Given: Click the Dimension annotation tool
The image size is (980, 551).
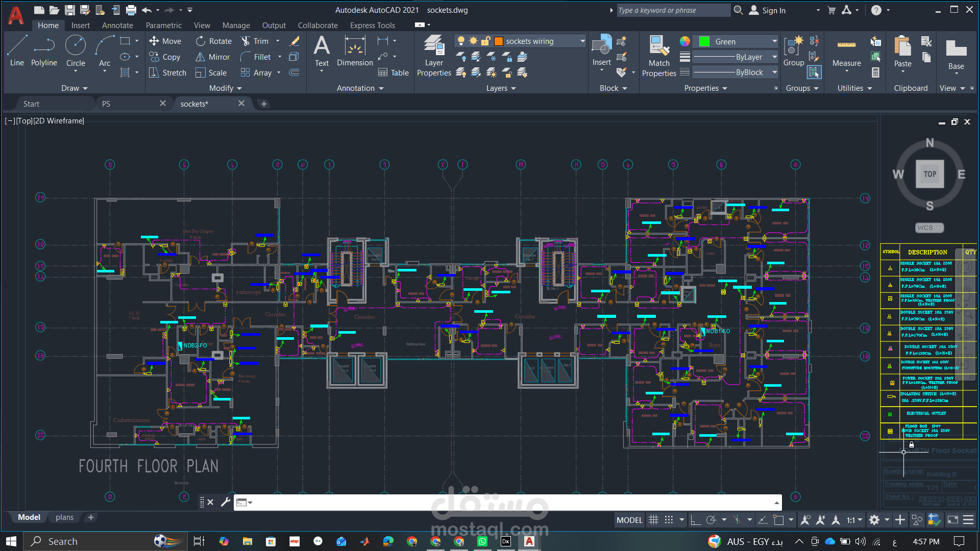Looking at the screenshot, I should [355, 51].
